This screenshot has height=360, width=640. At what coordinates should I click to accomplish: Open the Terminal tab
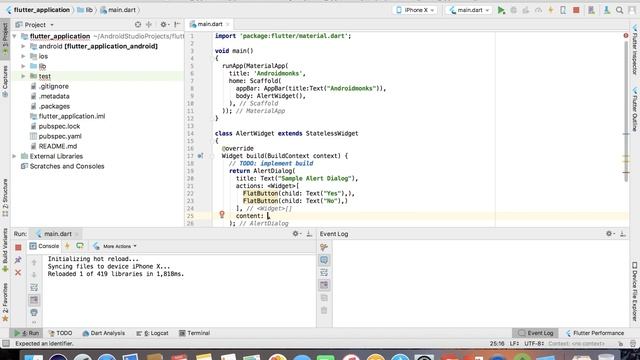tap(195, 333)
